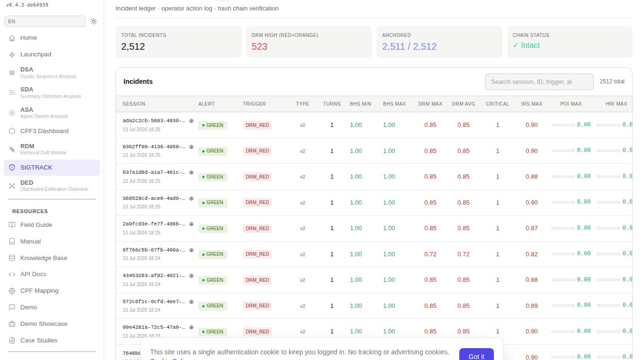Open the Demo Showcase briefcase icon

pyautogui.click(x=12, y=324)
